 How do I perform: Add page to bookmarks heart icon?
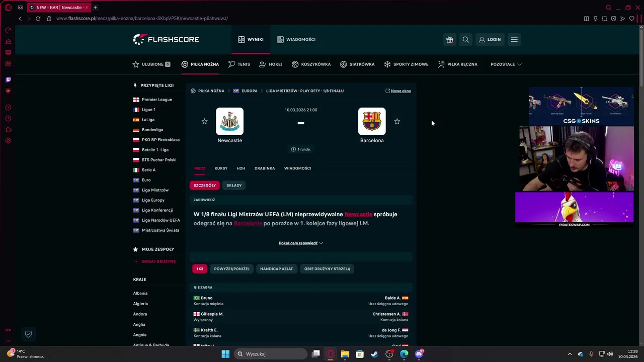pyautogui.click(x=631, y=19)
